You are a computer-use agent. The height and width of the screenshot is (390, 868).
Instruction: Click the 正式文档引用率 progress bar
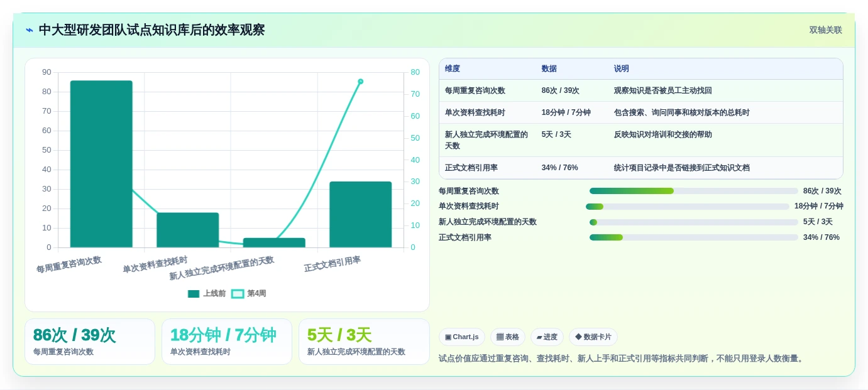coord(693,237)
